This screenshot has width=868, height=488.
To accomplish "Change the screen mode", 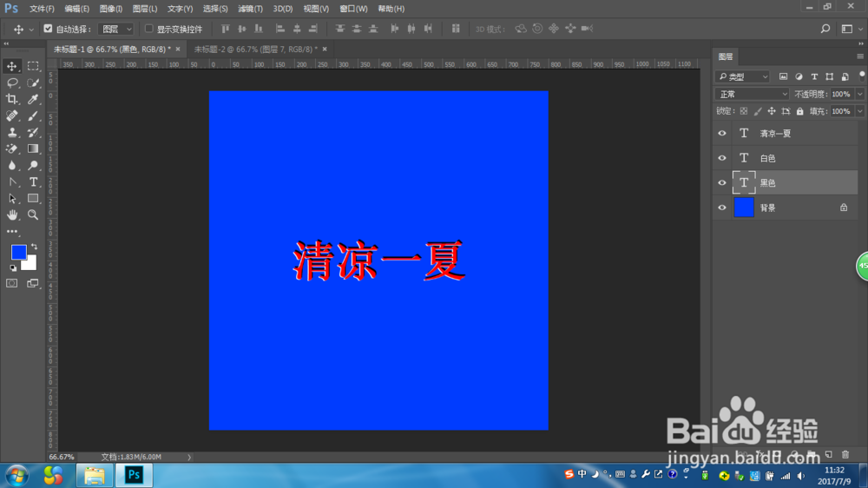I will 33,283.
